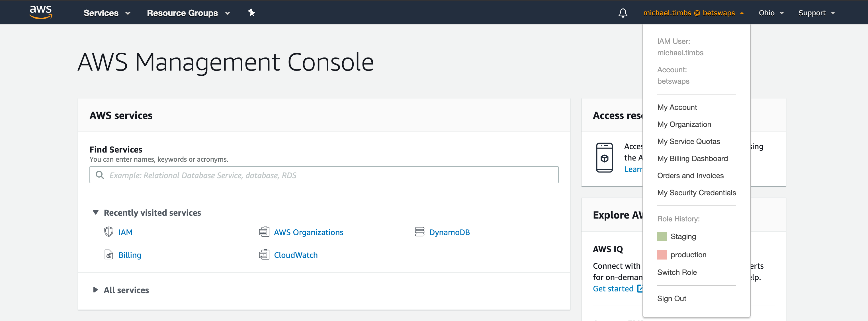The width and height of the screenshot is (868, 321).
Task: Click the green Staging role swatch
Action: pyautogui.click(x=662, y=236)
